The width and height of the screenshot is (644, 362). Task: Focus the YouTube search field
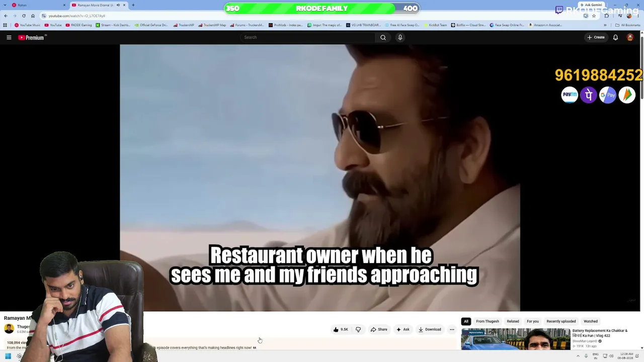307,37
